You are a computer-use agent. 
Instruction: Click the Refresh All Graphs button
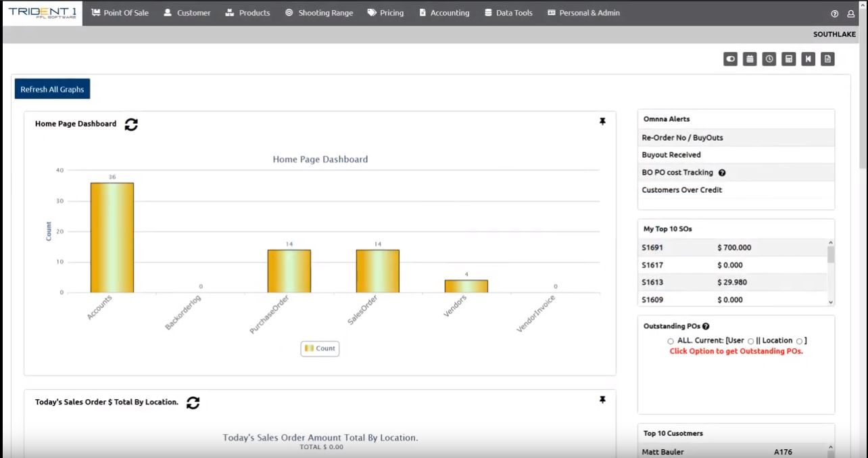pos(52,89)
